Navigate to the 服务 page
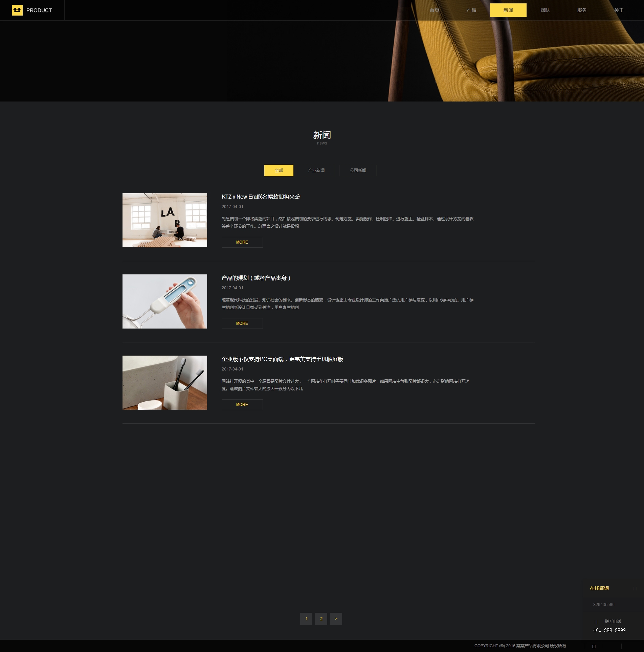Viewport: 644px width, 652px height. [582, 10]
